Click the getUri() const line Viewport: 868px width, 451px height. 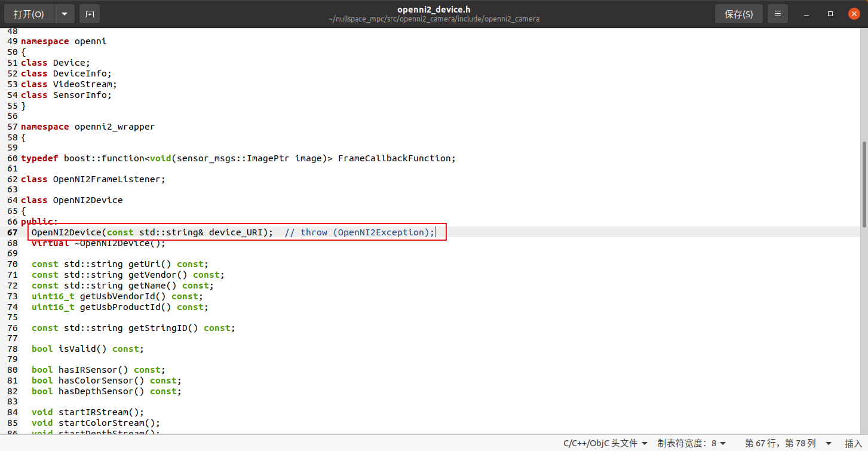coord(120,264)
